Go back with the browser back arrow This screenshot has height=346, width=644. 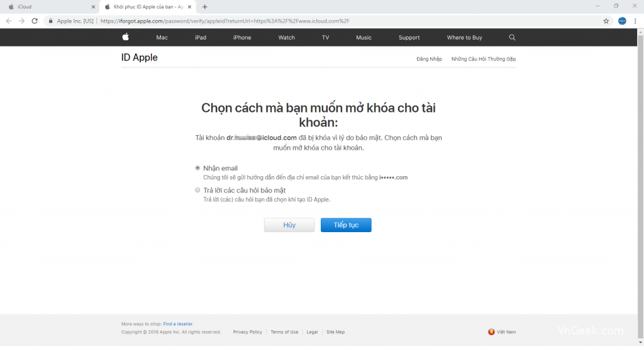[9, 21]
